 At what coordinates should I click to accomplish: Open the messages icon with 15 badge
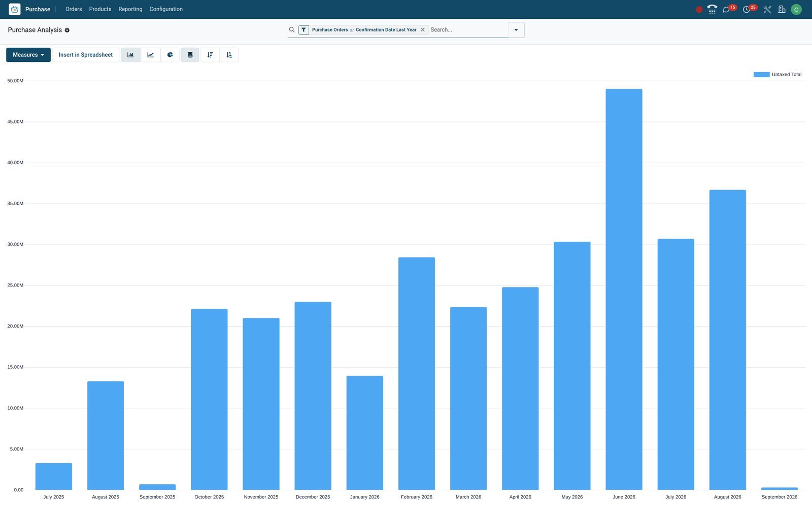pyautogui.click(x=726, y=10)
